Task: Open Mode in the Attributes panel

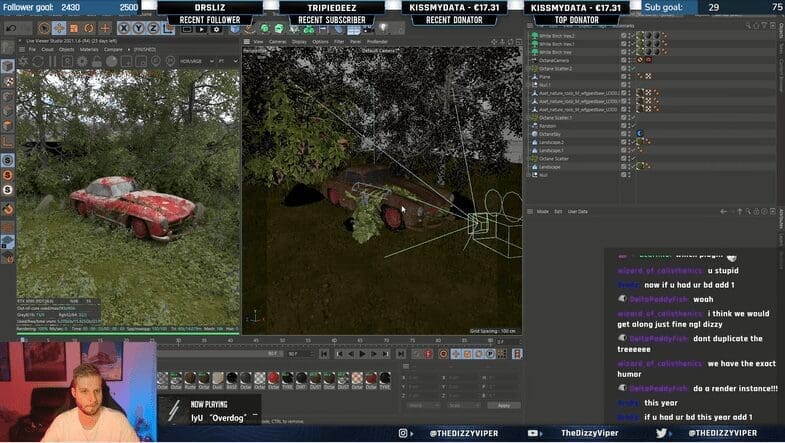Action: point(543,212)
